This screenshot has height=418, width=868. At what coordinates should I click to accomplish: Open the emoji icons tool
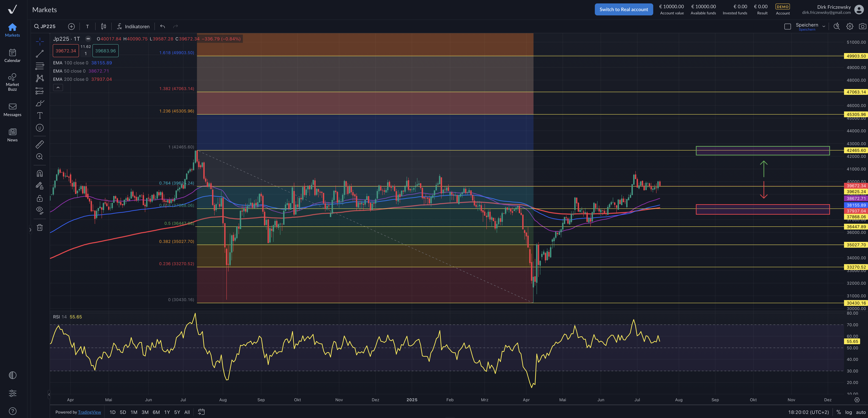pyautogui.click(x=40, y=128)
